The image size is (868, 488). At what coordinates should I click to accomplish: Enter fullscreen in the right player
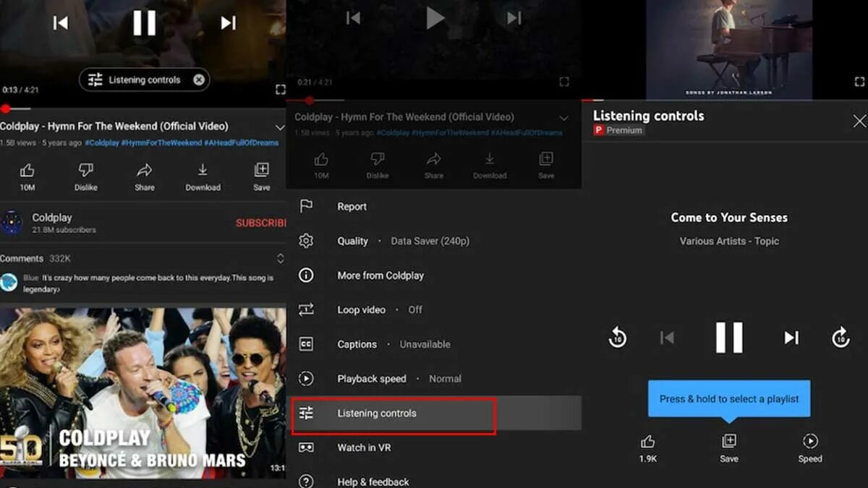click(x=859, y=82)
